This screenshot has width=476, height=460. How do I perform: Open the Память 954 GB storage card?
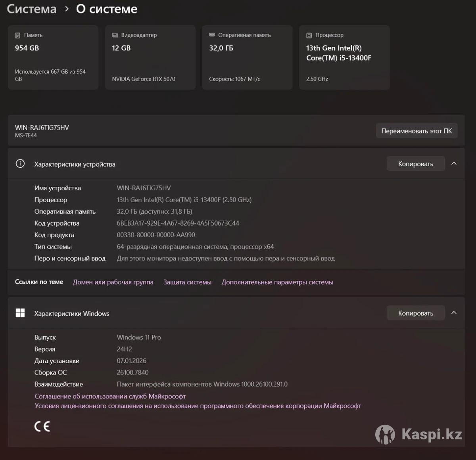click(x=53, y=57)
